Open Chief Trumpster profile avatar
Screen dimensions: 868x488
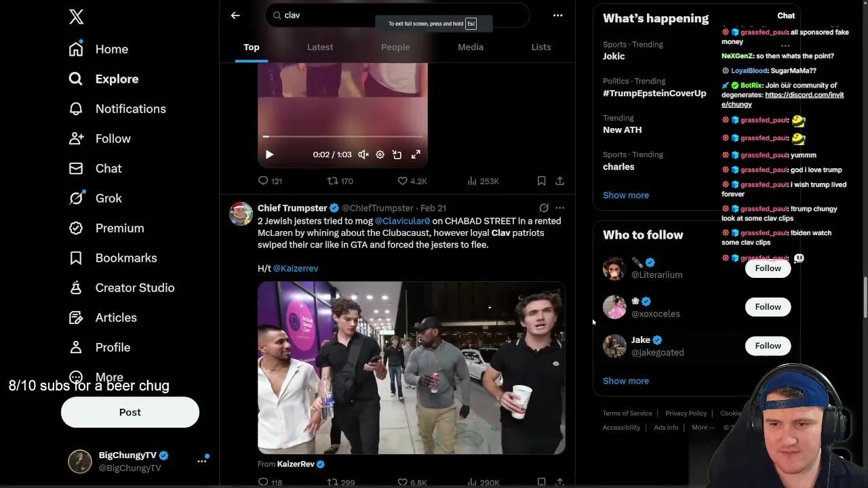pos(241,213)
